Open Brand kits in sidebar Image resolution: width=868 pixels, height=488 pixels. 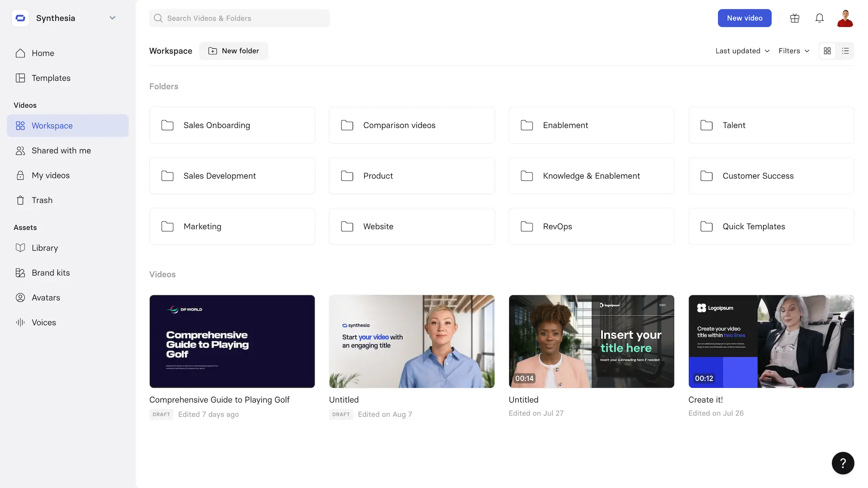pyautogui.click(x=51, y=272)
